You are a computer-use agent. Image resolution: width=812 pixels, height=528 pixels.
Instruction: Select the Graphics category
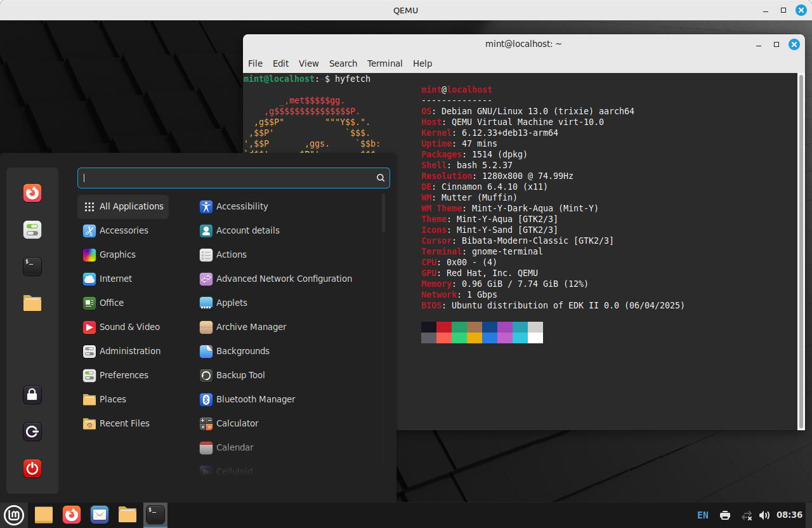click(x=123, y=254)
